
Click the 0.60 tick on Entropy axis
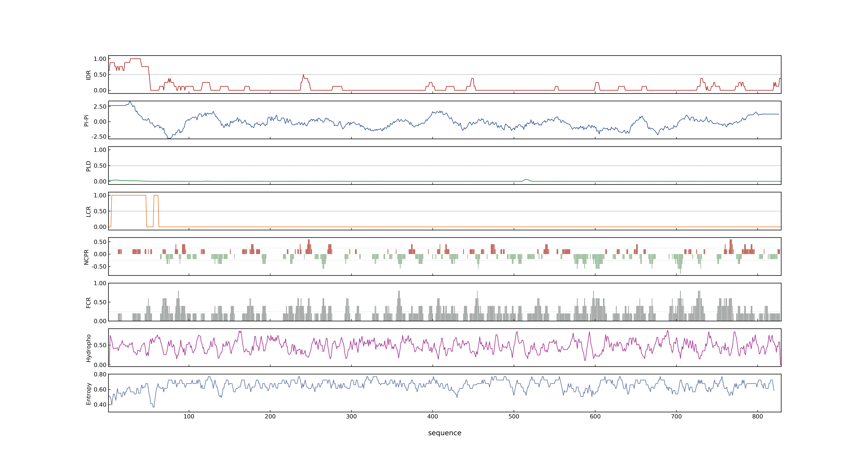[100, 389]
